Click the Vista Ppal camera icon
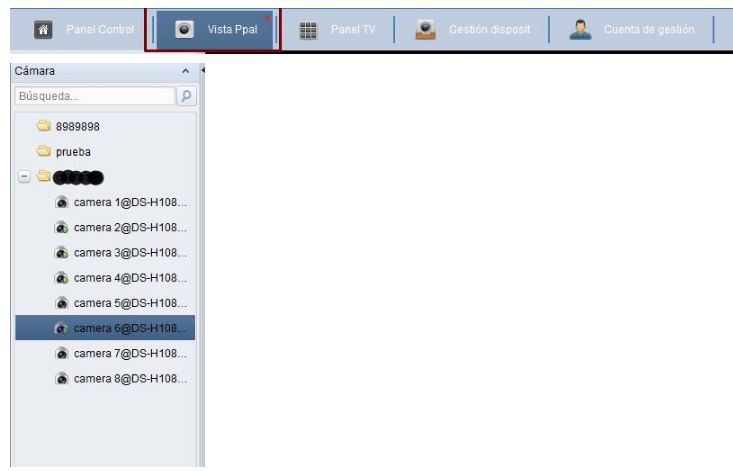The image size is (733, 471). (185, 29)
